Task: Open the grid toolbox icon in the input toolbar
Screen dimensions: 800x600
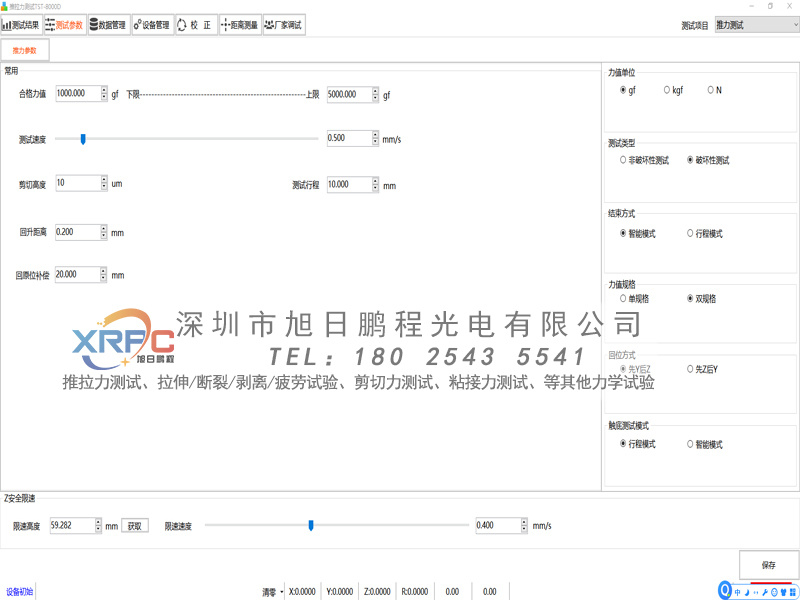Action: click(x=792, y=592)
